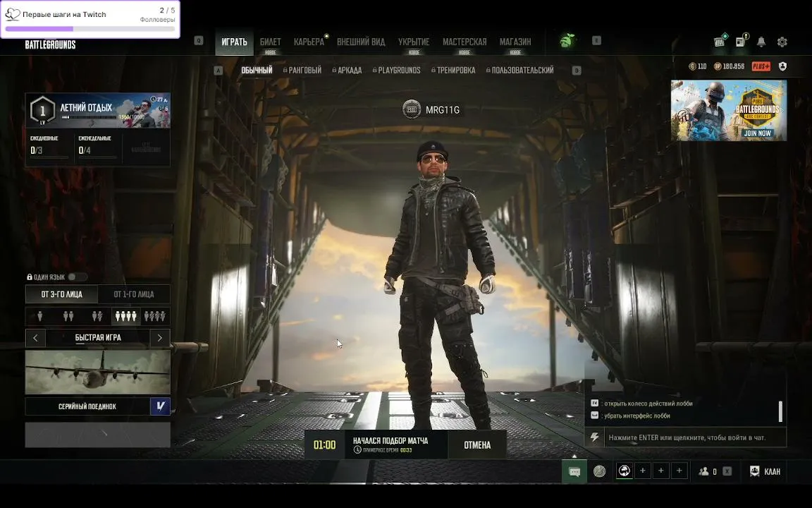Select one-man squad mode icon
The width and height of the screenshot is (812, 508).
pos(155,315)
